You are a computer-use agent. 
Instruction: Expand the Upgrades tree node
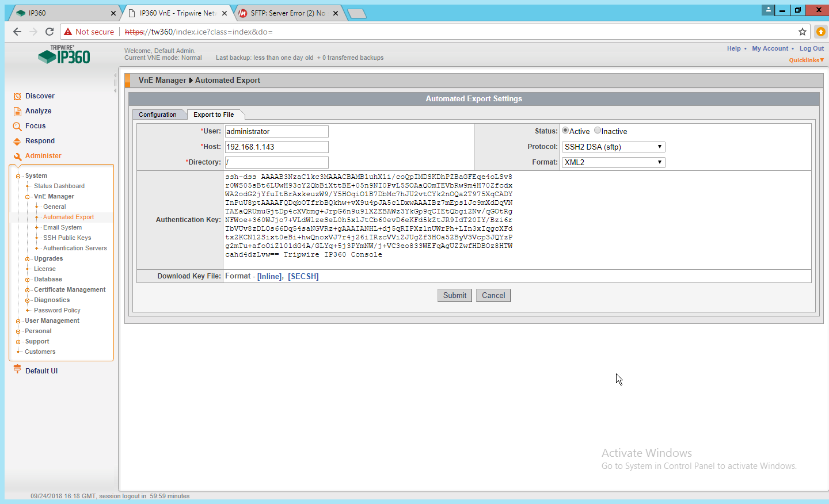28,259
